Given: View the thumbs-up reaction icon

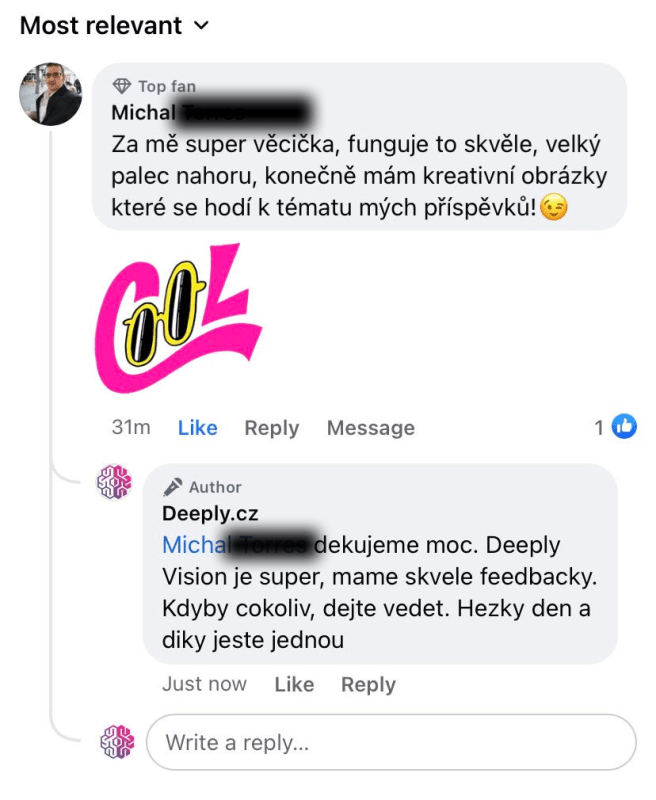Looking at the screenshot, I should [x=624, y=426].
